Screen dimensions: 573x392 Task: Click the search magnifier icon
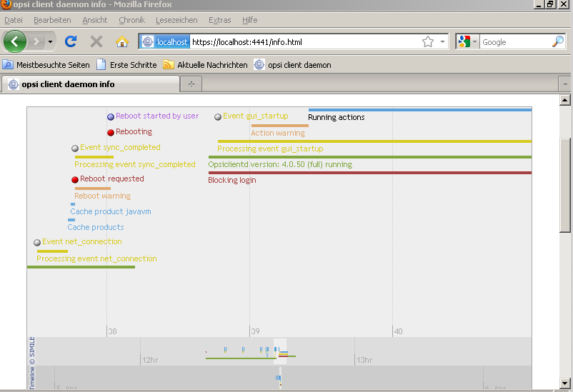pyautogui.click(x=558, y=41)
